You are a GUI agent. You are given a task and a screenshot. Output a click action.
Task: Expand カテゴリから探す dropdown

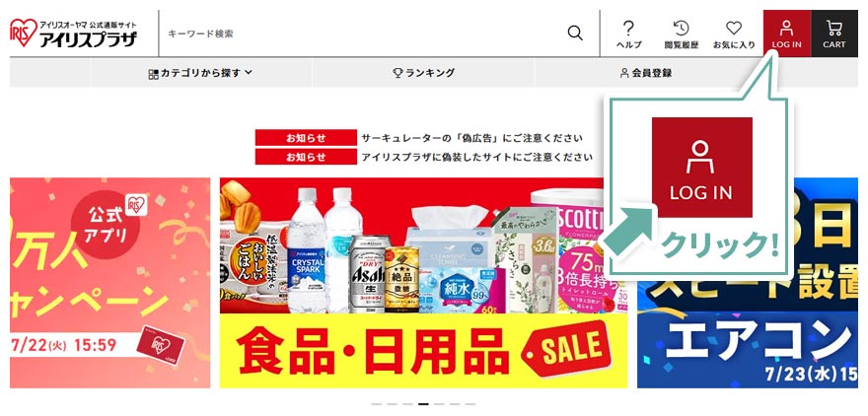[x=200, y=73]
